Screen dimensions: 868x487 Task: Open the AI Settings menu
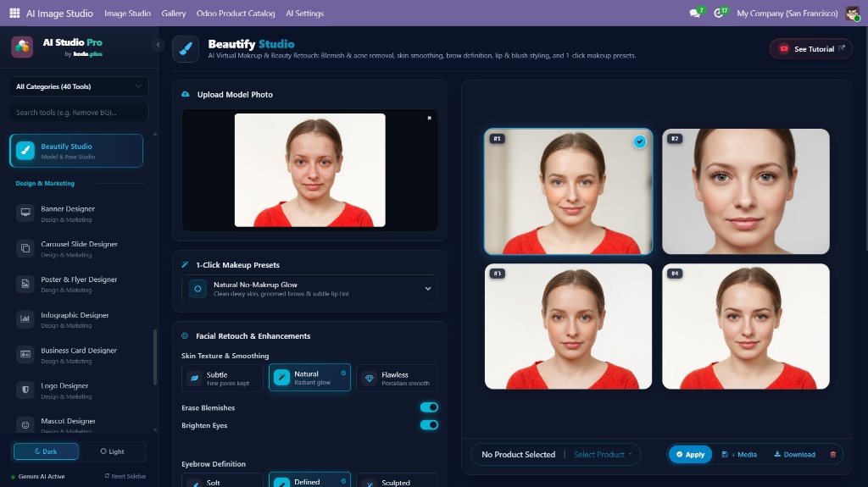304,14
